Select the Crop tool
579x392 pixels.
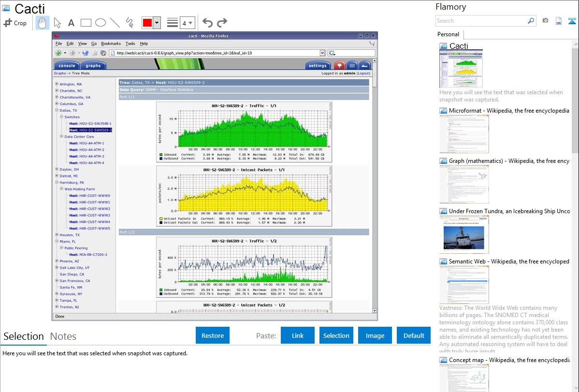(x=15, y=23)
